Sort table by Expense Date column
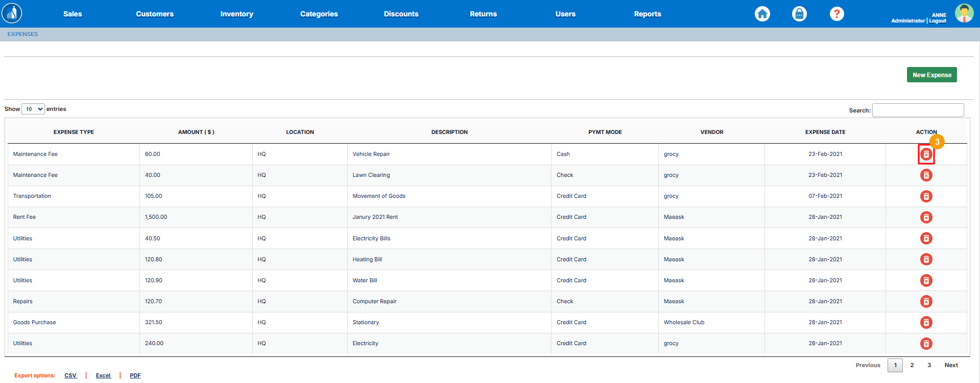 [x=825, y=132]
